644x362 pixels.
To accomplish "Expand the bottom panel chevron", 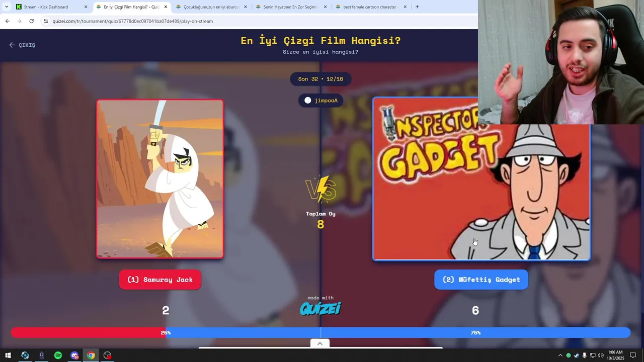I will tap(319, 343).
